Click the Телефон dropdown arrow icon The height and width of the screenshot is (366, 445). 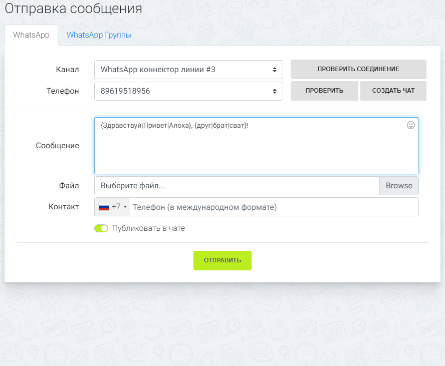(x=274, y=91)
